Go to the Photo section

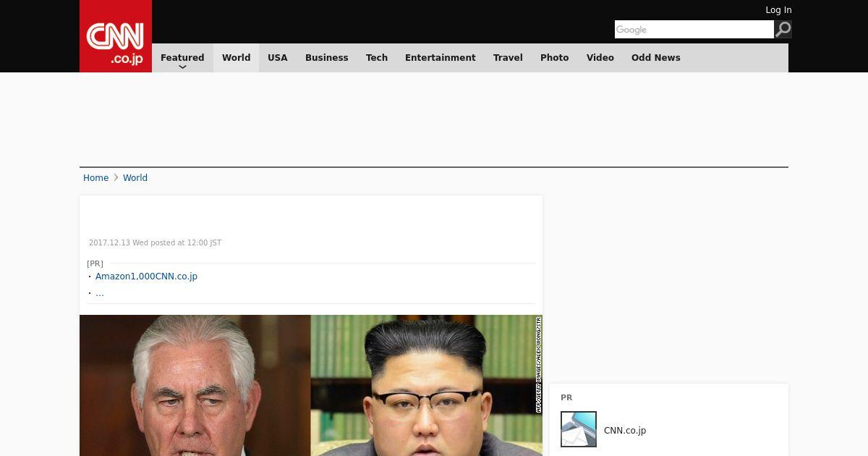(555, 58)
